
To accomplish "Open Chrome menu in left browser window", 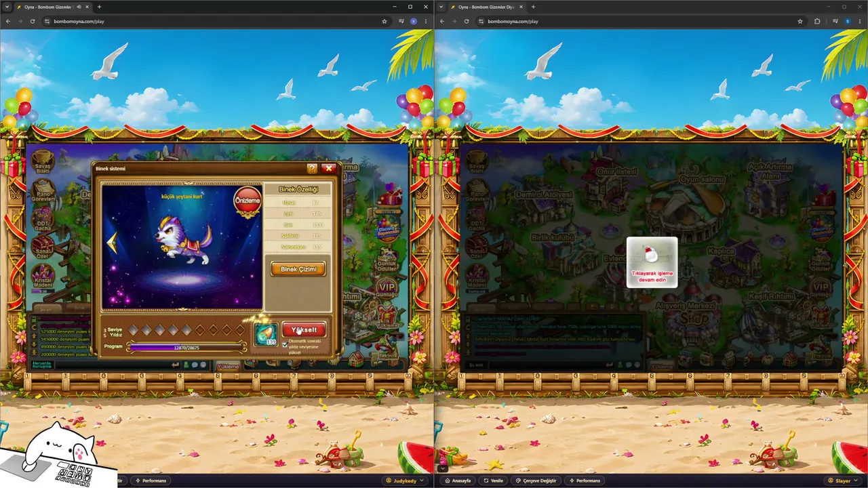I will tap(426, 21).
